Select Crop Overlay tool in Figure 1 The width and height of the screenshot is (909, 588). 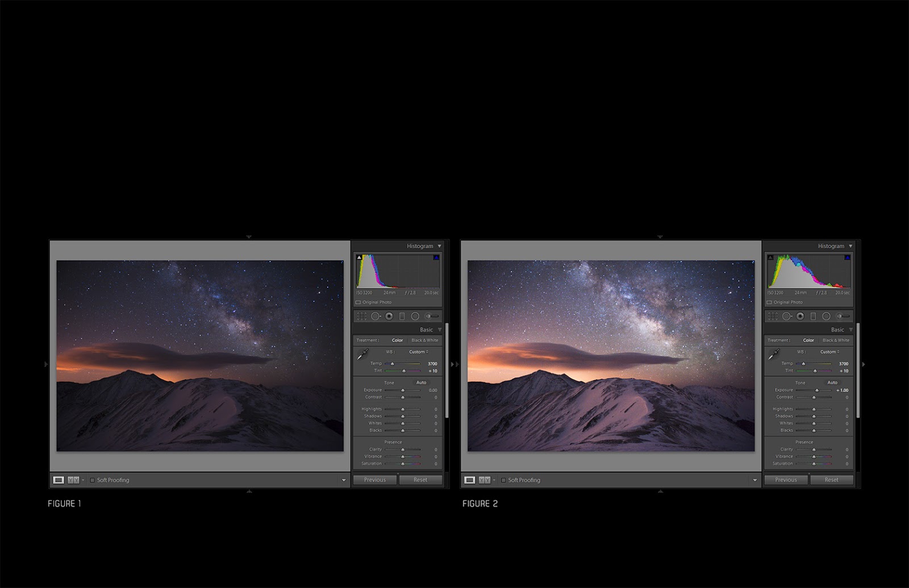point(361,316)
